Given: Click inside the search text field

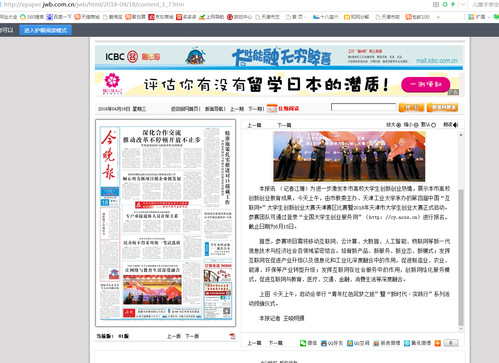Looking at the screenshot, I should click(363, 107).
